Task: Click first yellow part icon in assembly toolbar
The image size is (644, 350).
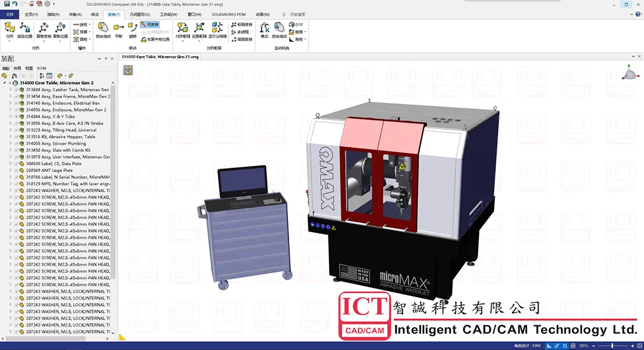Action: coord(5,76)
